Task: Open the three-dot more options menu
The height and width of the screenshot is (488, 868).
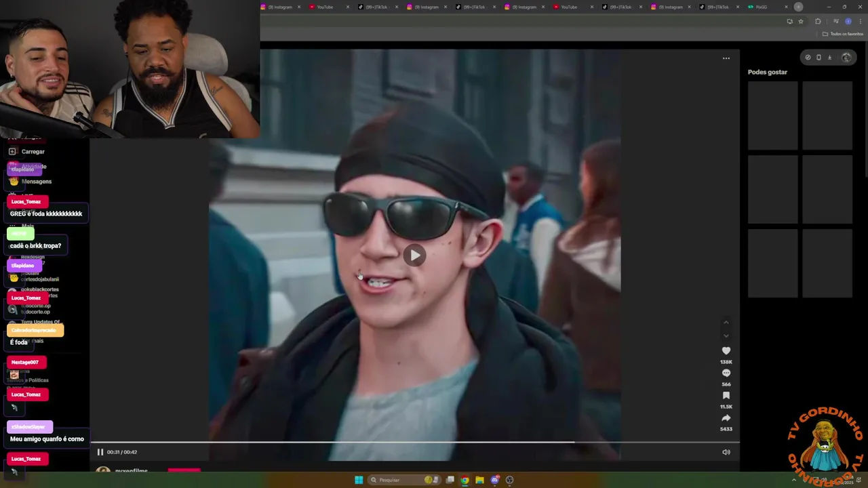Action: point(726,58)
